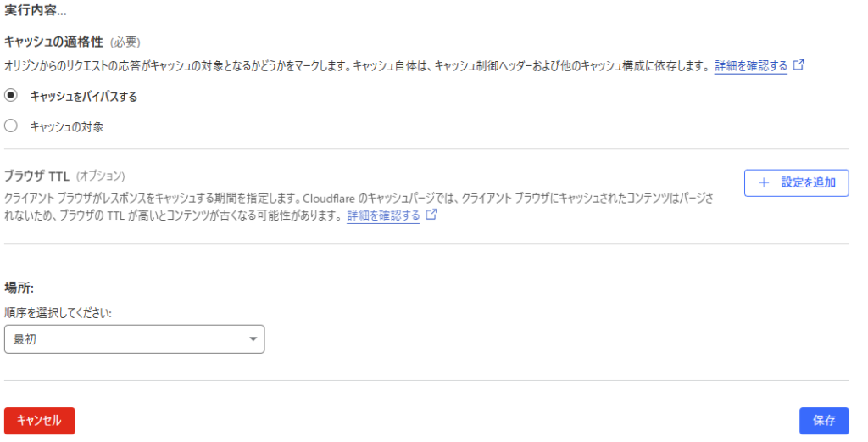Click the ブラウザ TTL heading

click(36, 176)
